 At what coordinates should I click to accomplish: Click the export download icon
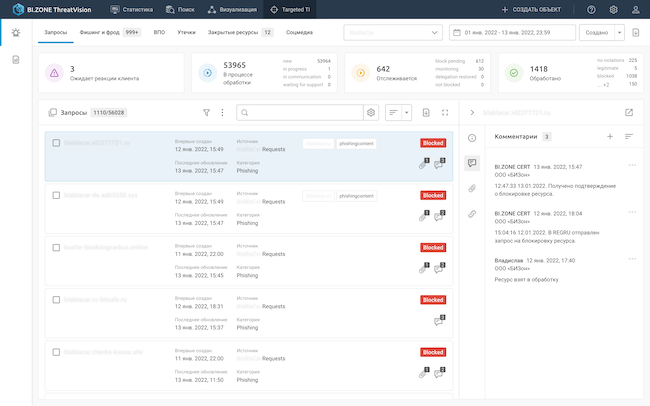coord(426,113)
